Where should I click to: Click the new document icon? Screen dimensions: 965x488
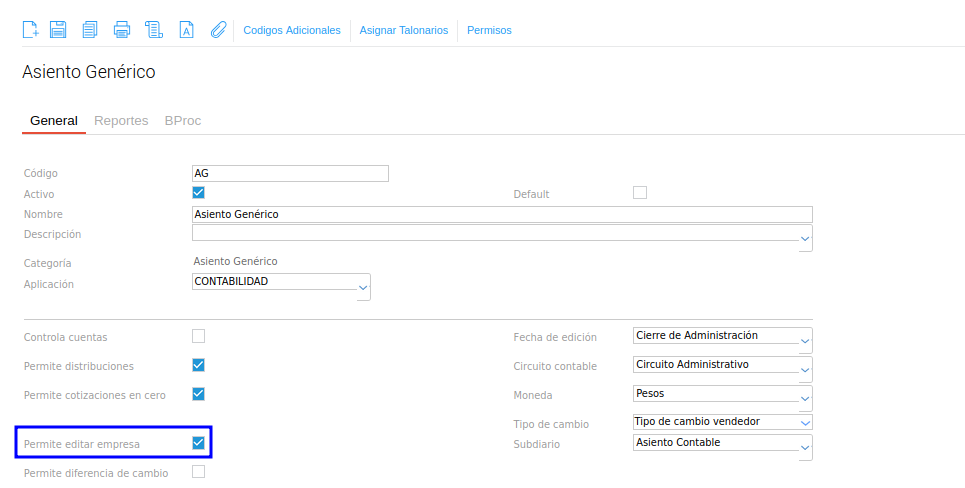coord(31,30)
